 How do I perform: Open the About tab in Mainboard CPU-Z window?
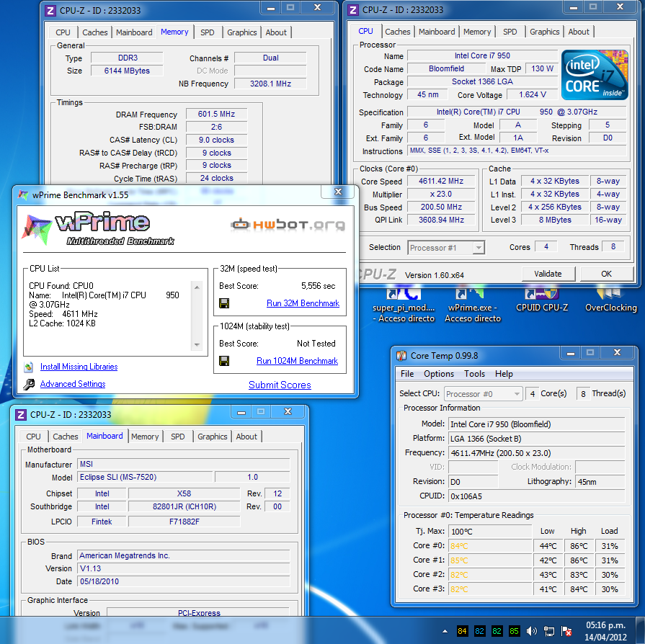(246, 437)
